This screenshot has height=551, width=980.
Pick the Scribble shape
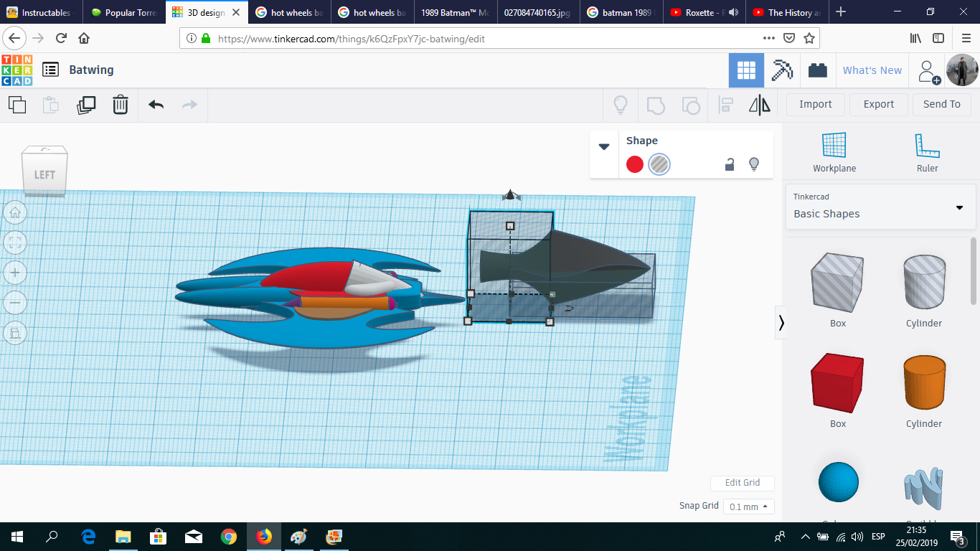click(924, 488)
